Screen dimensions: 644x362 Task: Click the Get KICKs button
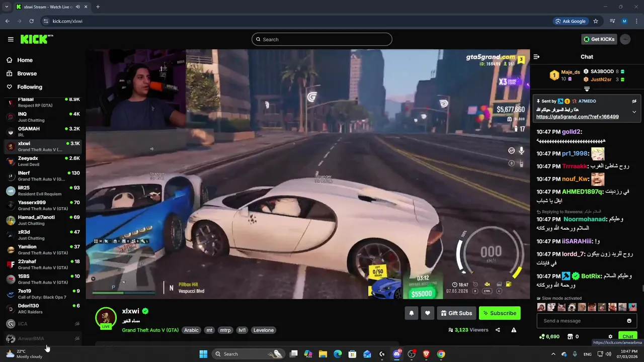click(599, 39)
